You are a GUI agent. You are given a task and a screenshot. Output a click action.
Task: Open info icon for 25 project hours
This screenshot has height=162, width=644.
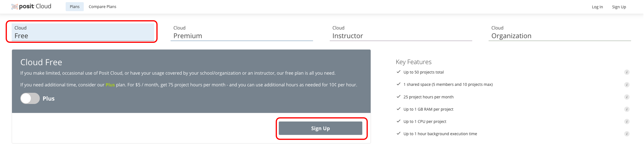pos(627,97)
